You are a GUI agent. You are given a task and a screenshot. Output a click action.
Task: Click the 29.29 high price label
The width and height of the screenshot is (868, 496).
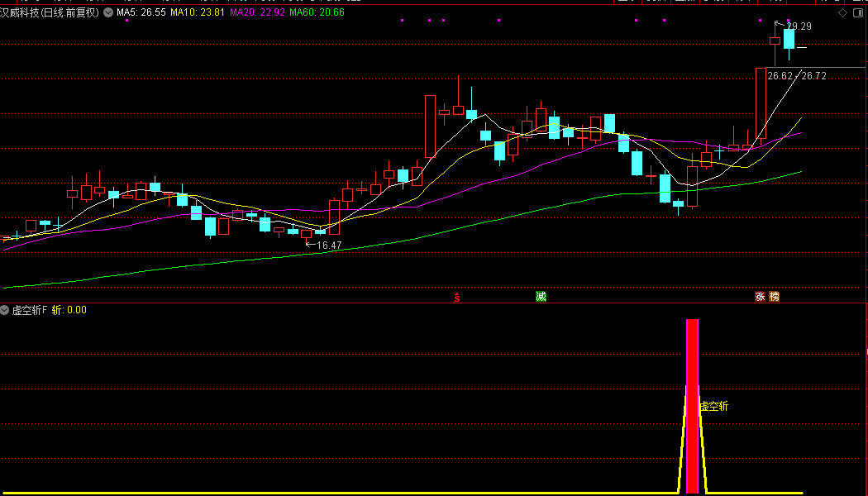click(799, 26)
